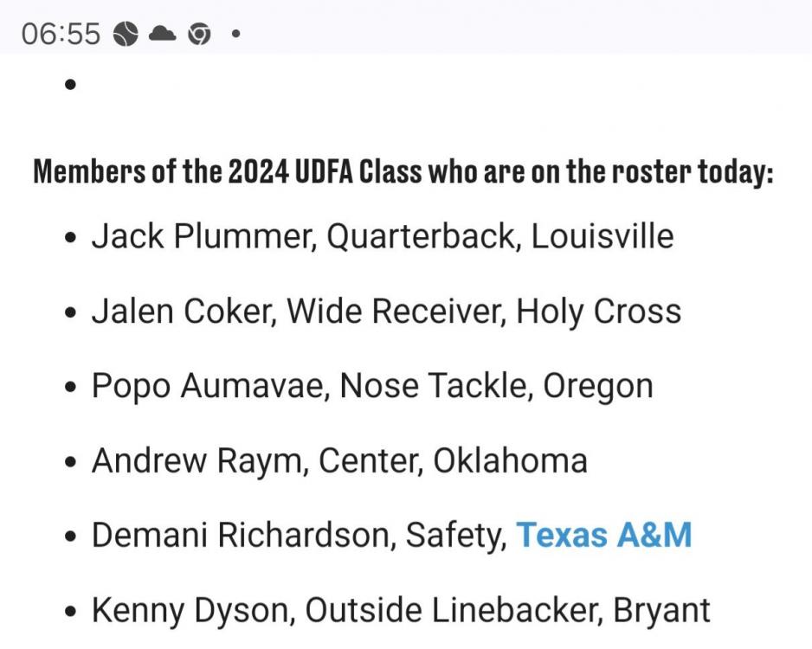Open the Texas A&M link
812x649 pixels.
(x=604, y=536)
